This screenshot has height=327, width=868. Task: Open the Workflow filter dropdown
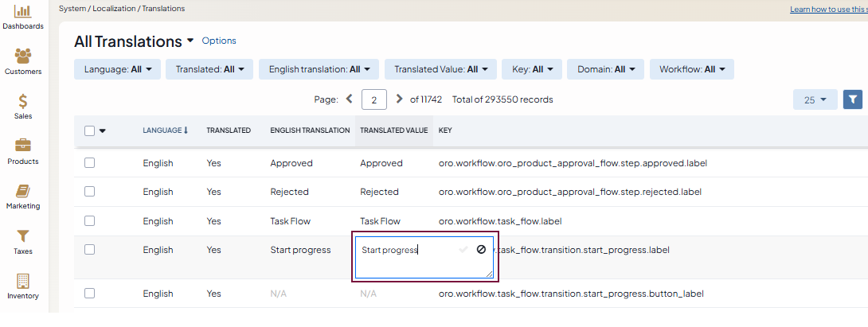tap(691, 69)
